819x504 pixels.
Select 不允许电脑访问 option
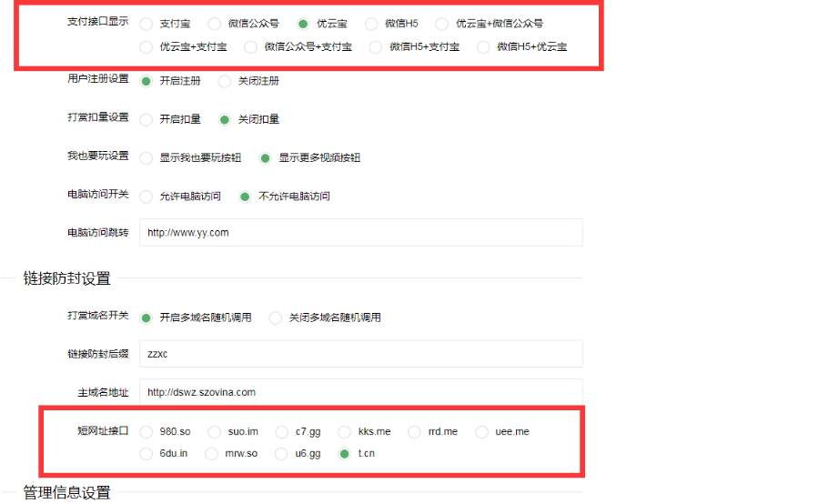tap(245, 197)
